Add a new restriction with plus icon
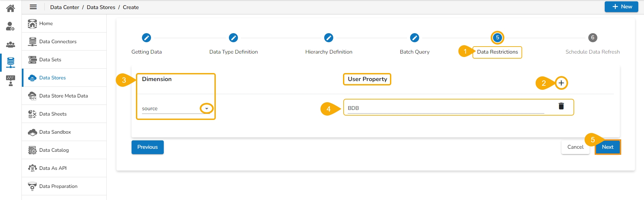 [561, 83]
